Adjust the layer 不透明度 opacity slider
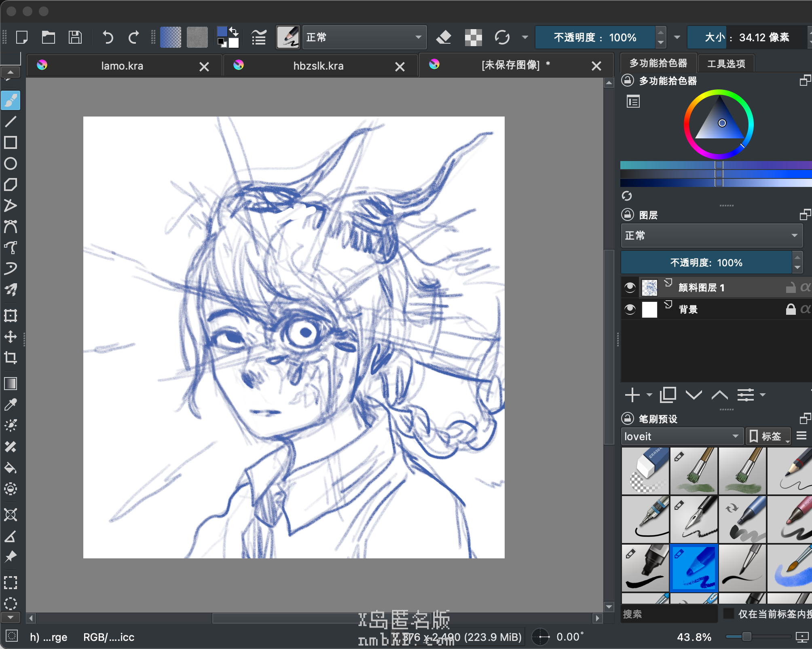Screen dimensions: 812x649 click(706, 263)
